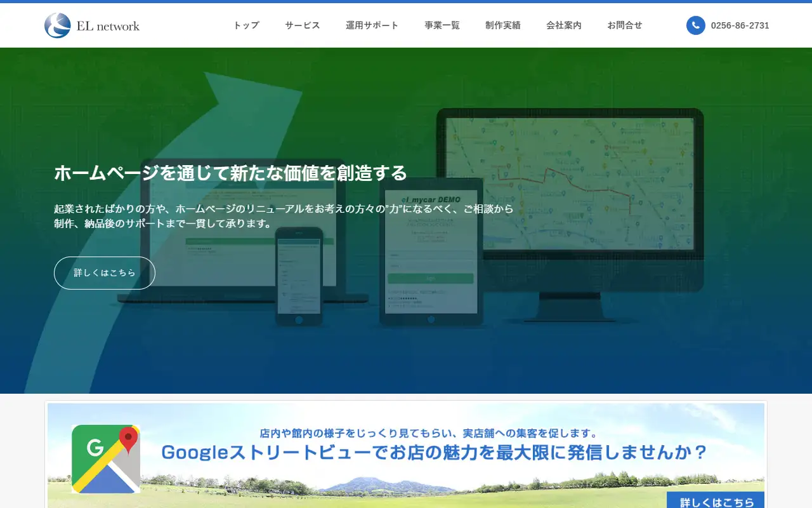Click the outlined 詳しくはこちら hero button

pyautogui.click(x=105, y=273)
